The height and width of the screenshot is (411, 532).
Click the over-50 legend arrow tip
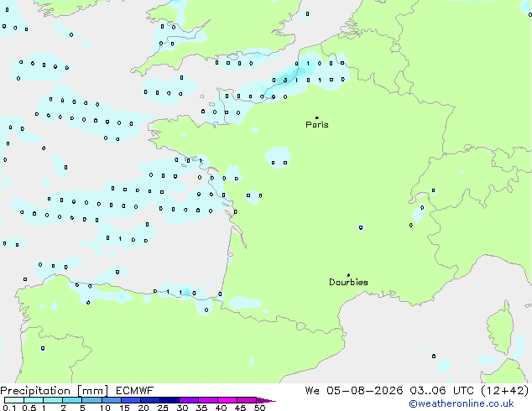pyautogui.click(x=266, y=400)
